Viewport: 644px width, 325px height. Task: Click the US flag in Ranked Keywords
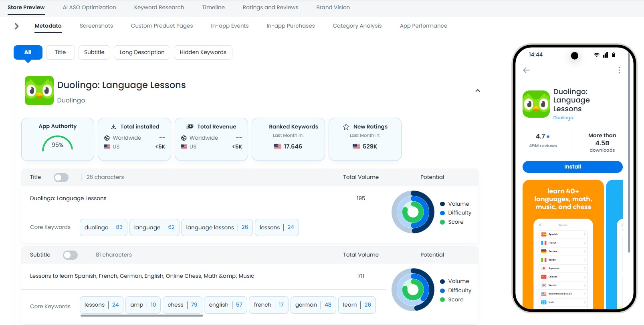pos(278,146)
